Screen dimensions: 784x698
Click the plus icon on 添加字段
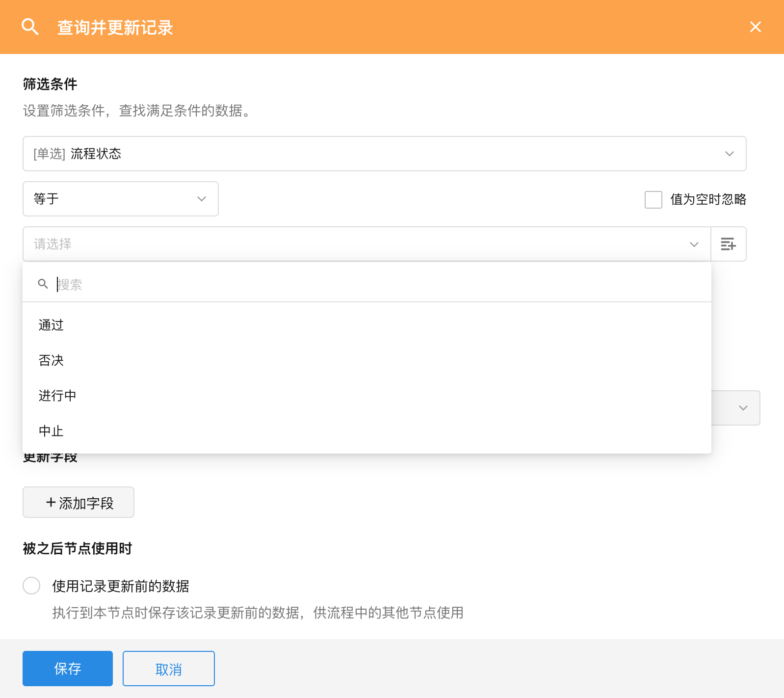pos(51,502)
